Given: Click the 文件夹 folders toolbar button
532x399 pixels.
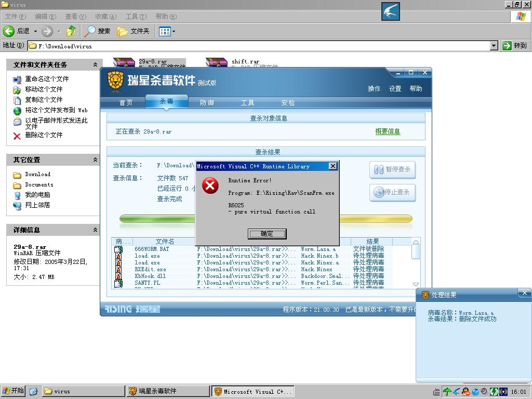Looking at the screenshot, I should pos(133,31).
